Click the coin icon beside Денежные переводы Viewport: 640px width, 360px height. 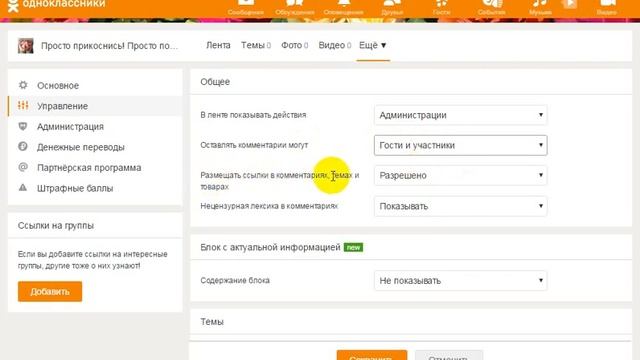[x=23, y=146]
